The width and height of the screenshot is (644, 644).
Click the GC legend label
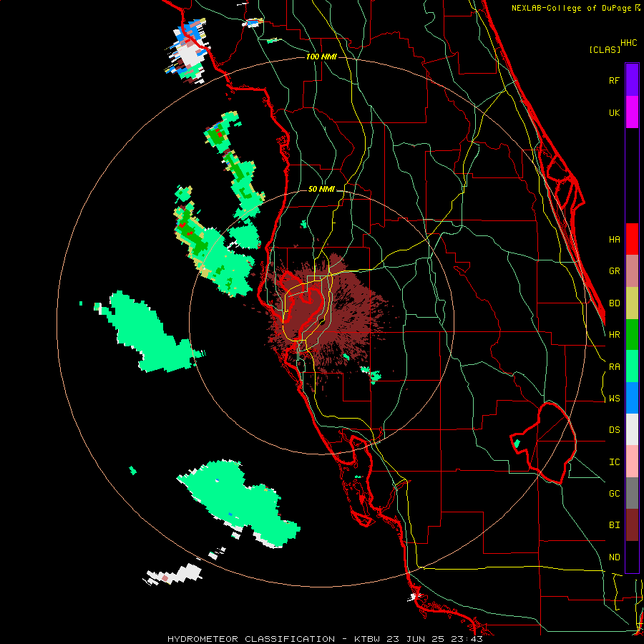click(x=614, y=493)
